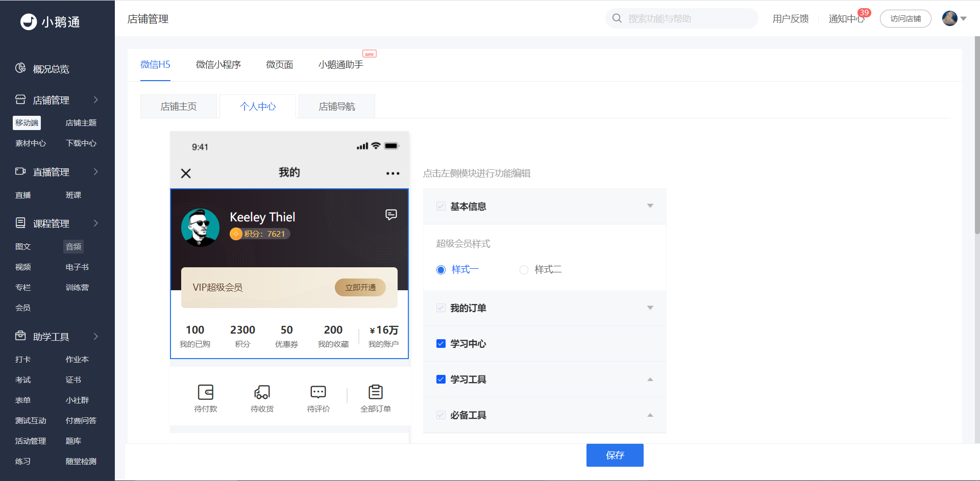
Task: Click the three-dot more icon in preview
Action: click(x=393, y=173)
